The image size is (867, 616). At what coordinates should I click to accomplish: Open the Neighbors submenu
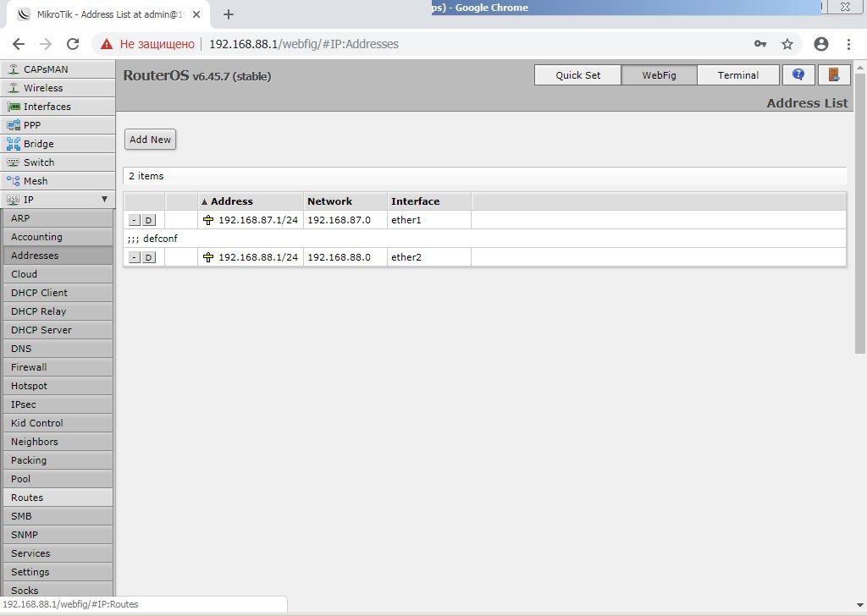[x=58, y=442]
